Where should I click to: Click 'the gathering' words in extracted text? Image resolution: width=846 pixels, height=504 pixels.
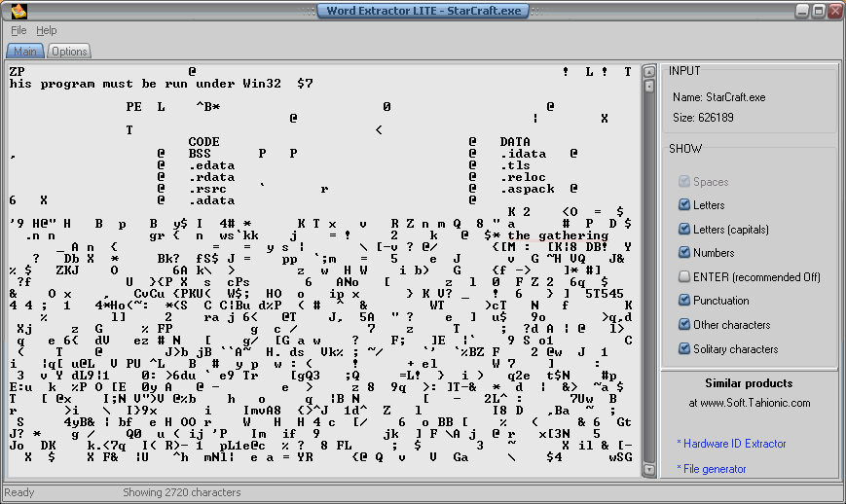coord(558,235)
